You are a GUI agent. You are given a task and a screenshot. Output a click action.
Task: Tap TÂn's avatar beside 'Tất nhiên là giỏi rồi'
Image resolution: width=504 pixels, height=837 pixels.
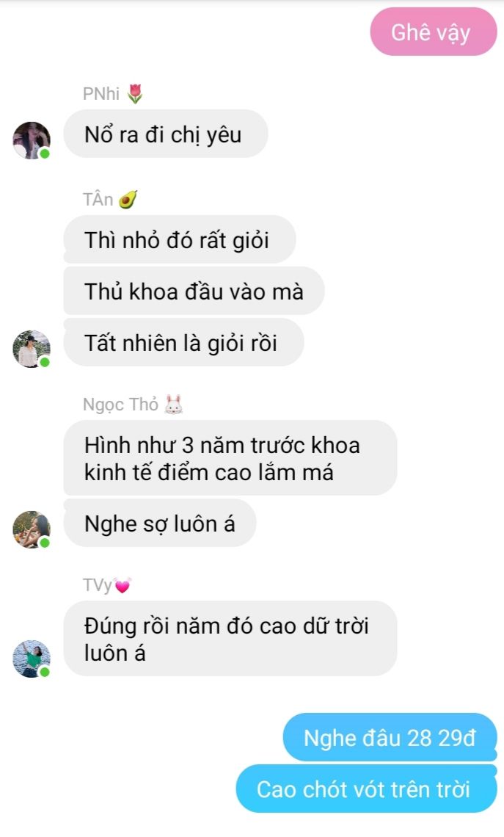click(x=32, y=349)
